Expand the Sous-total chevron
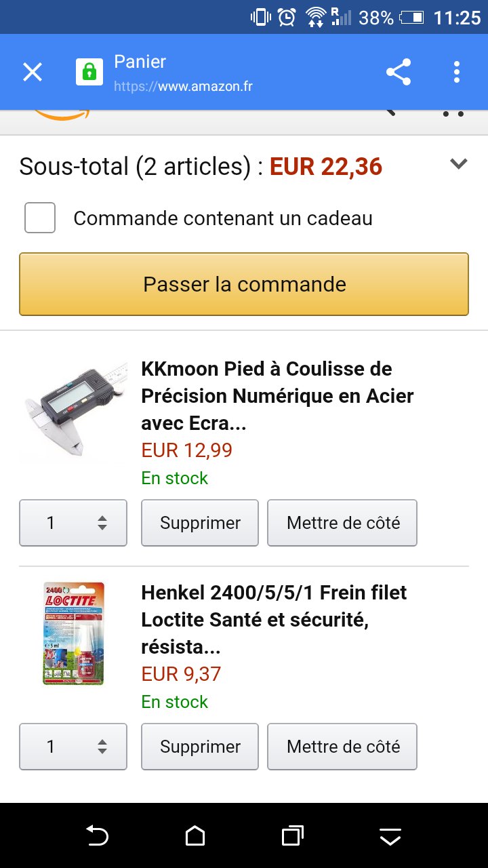This screenshot has width=488, height=868. point(459,164)
